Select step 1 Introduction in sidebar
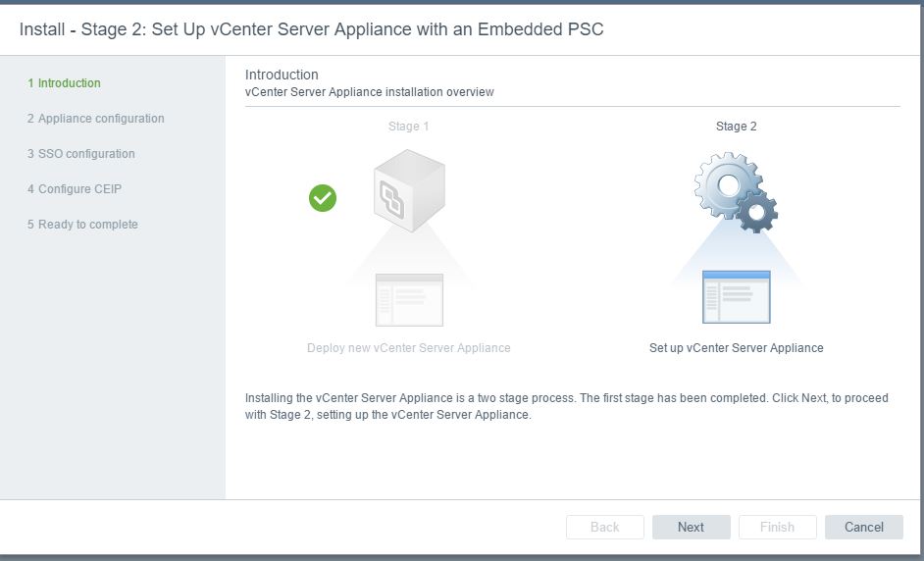The width and height of the screenshot is (924, 561). coord(64,83)
